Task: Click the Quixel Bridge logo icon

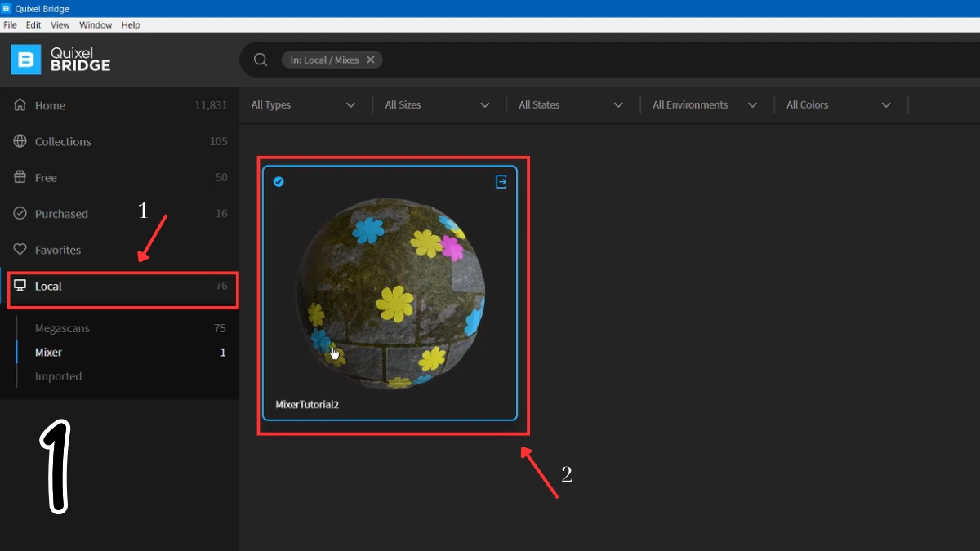Action: tap(26, 60)
